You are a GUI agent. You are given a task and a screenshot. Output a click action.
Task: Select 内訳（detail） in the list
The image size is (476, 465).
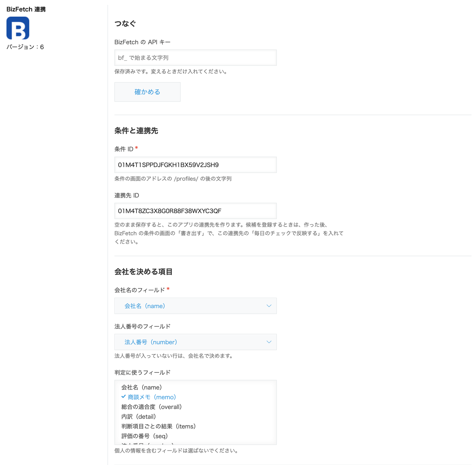(195, 416)
